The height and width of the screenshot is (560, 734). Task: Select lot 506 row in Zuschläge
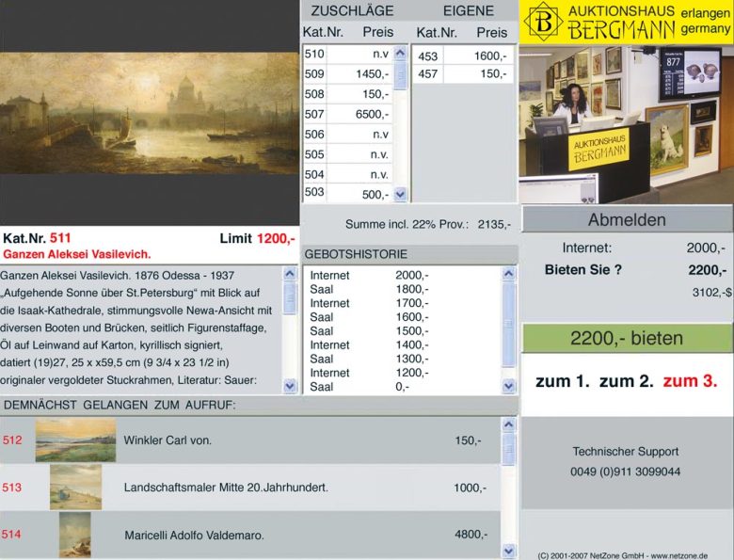[348, 135]
